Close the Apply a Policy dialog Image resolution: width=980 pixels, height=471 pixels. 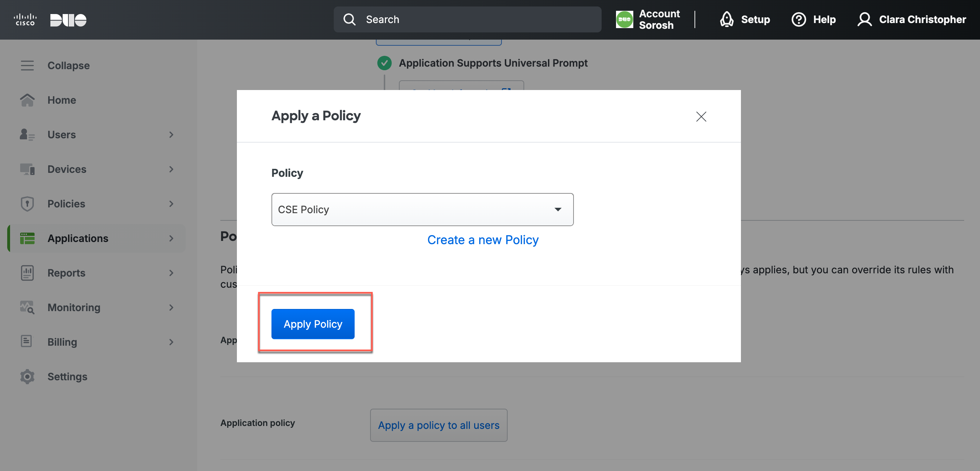click(701, 116)
